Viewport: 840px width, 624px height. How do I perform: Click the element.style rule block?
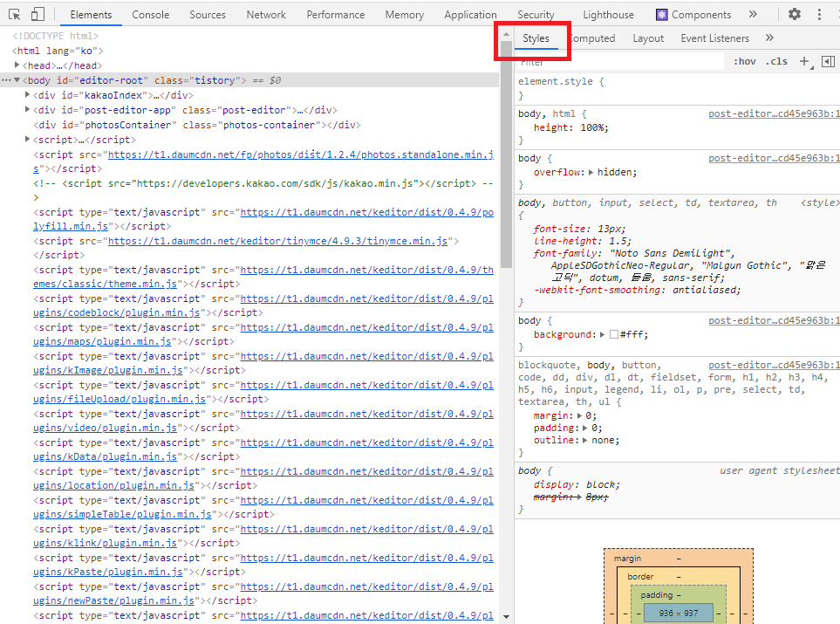[x=677, y=88]
